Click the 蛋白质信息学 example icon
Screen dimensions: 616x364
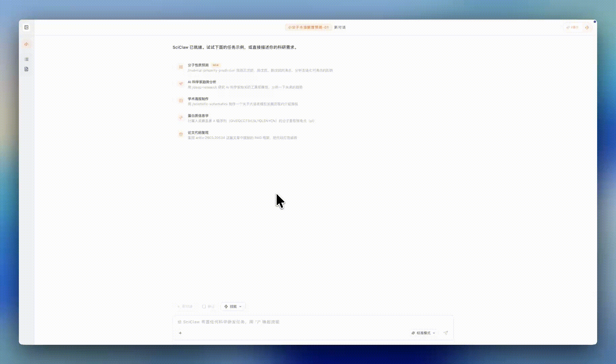181,117
